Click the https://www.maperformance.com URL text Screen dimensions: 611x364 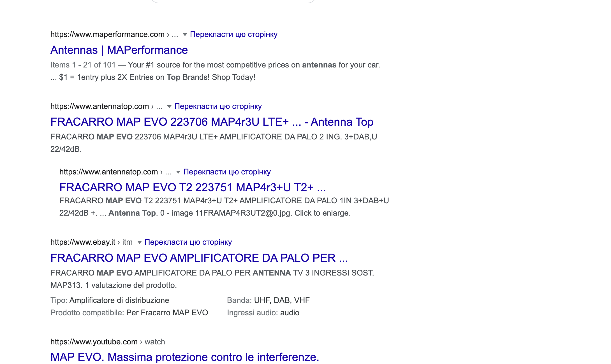(107, 34)
